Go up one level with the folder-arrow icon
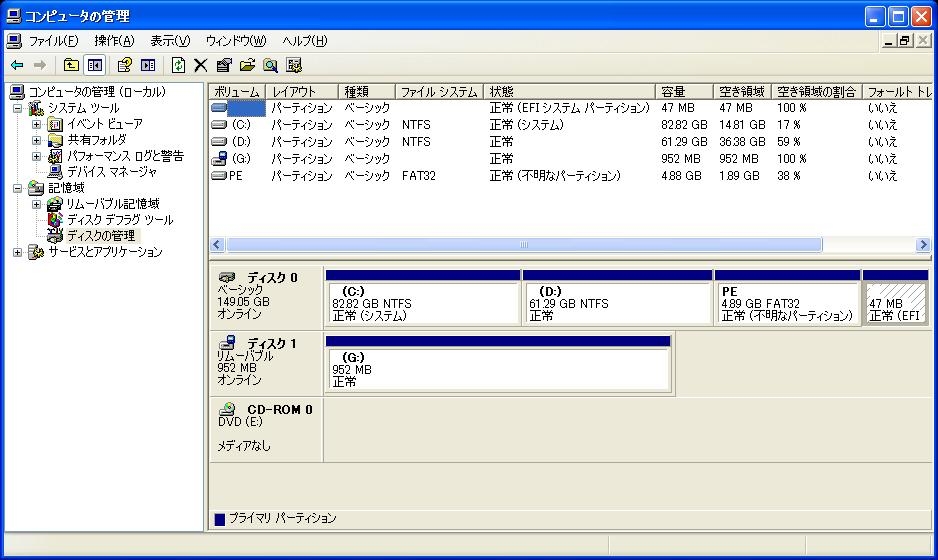Image resolution: width=938 pixels, height=560 pixels. pyautogui.click(x=71, y=65)
